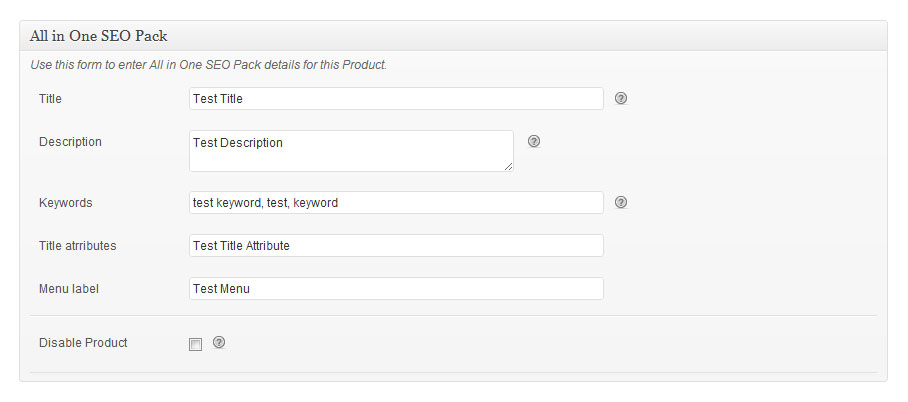Screen dimensions: 908x402
Task: Click help icon beside Disable Product checkbox
Action: tap(219, 342)
